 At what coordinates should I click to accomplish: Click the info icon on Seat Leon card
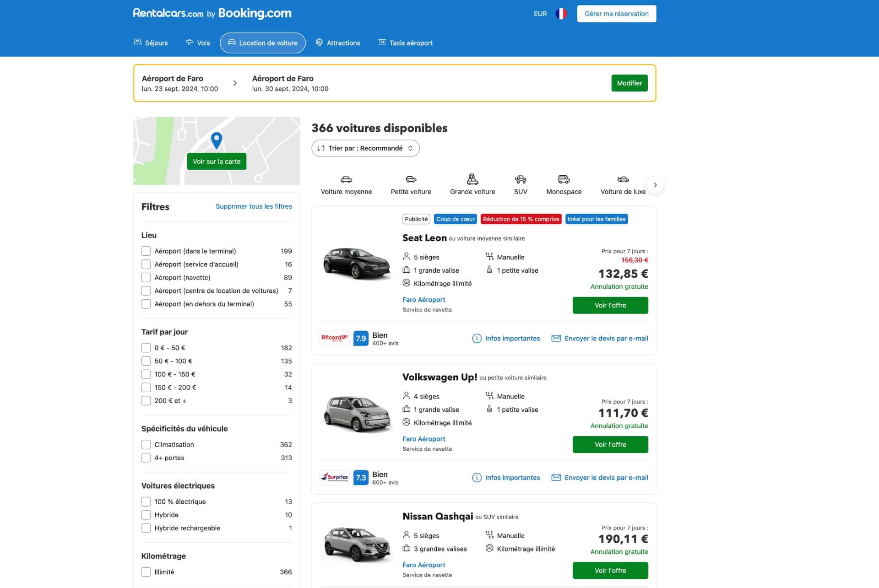(477, 338)
